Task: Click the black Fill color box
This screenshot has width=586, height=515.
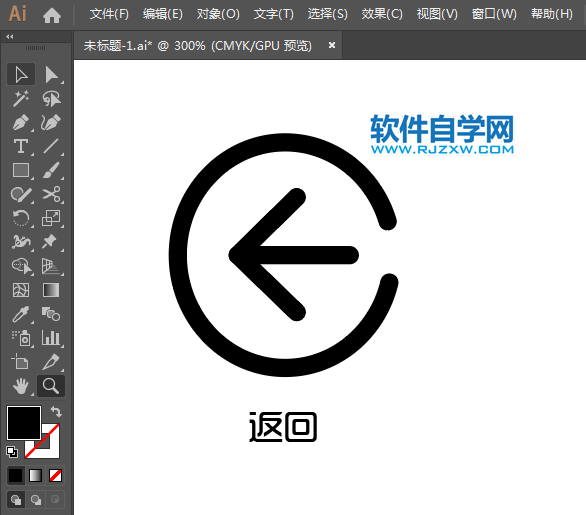Action: (x=24, y=423)
